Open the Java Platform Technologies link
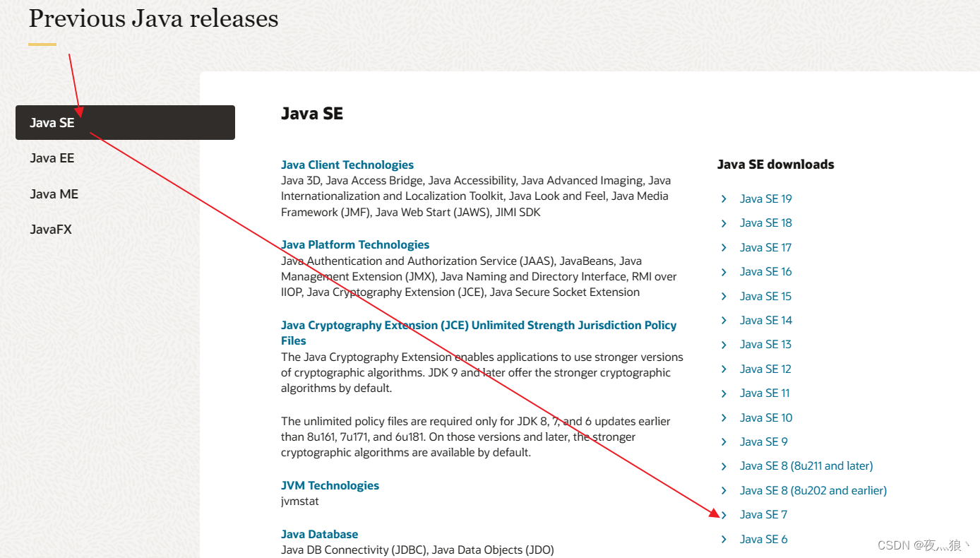This screenshot has height=558, width=980. [355, 244]
